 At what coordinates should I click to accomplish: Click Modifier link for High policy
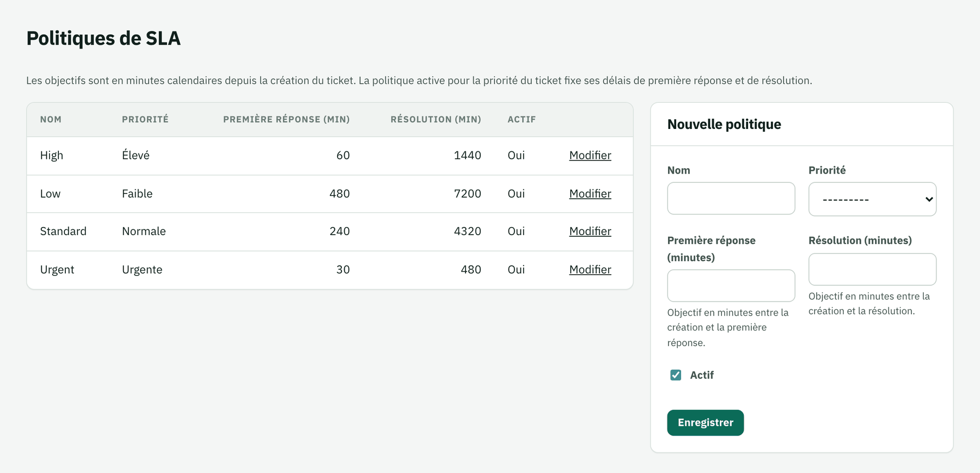coord(590,155)
